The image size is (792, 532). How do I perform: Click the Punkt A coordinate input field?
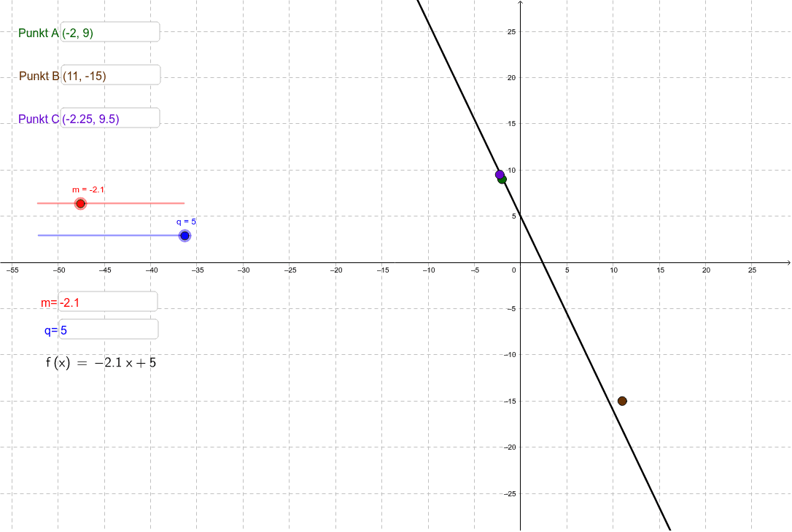pos(110,32)
